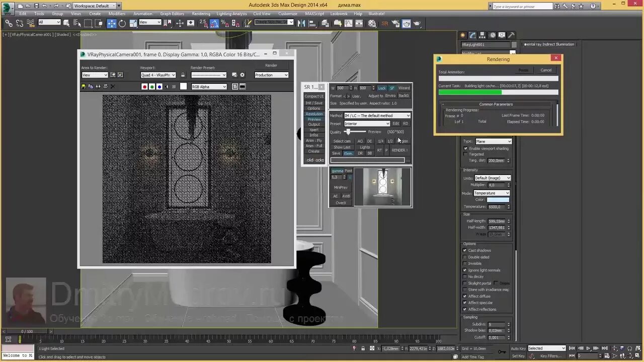Click the light Color swatch
The height and width of the screenshot is (362, 644).
[x=498, y=200]
